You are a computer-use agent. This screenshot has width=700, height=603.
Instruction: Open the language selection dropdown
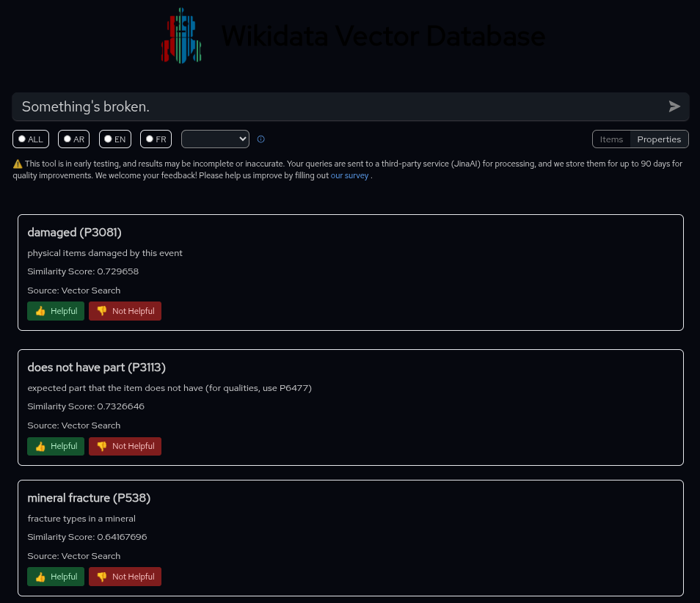(x=215, y=139)
